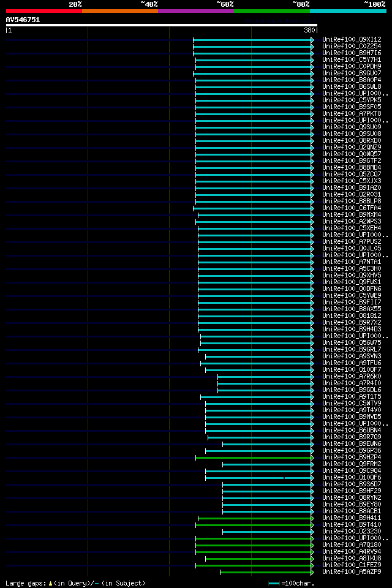Image resolution: width=392 pixels, height=588 pixels.
Task: Pick the UniRef100_Q5ZCQ7 row label
Action: (x=352, y=175)
